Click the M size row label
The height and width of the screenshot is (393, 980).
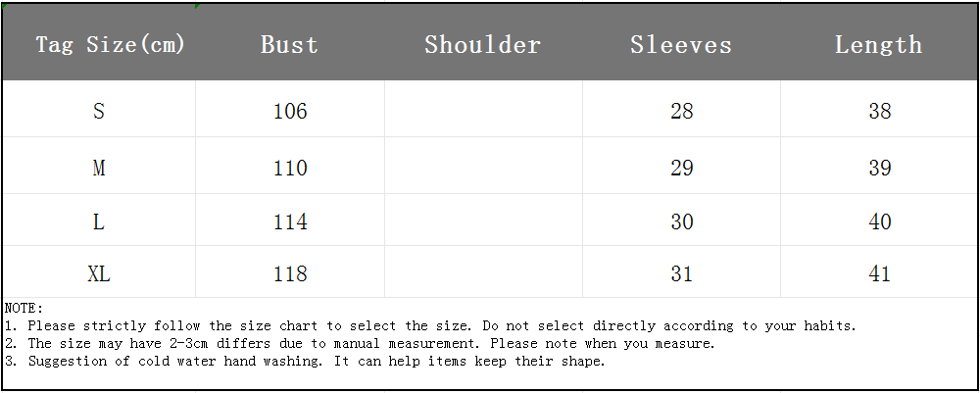point(99,169)
